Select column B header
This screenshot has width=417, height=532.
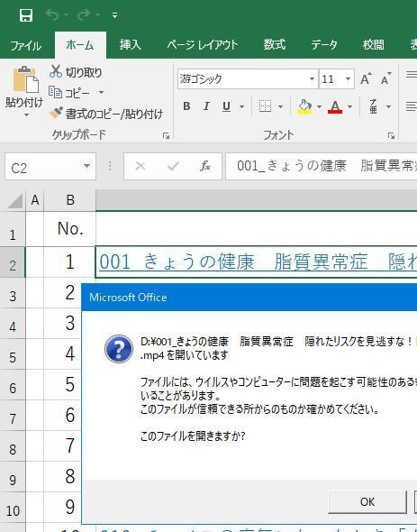tap(70, 200)
